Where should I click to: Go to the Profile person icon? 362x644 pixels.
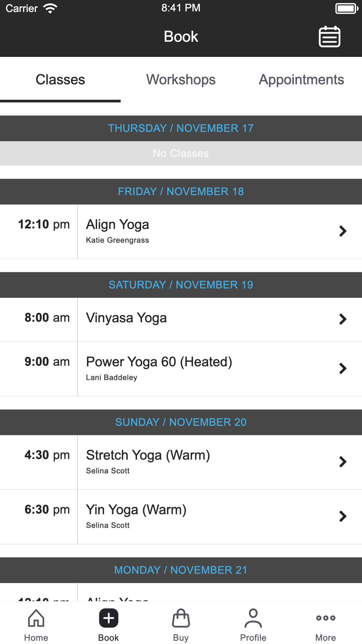[x=253, y=618]
